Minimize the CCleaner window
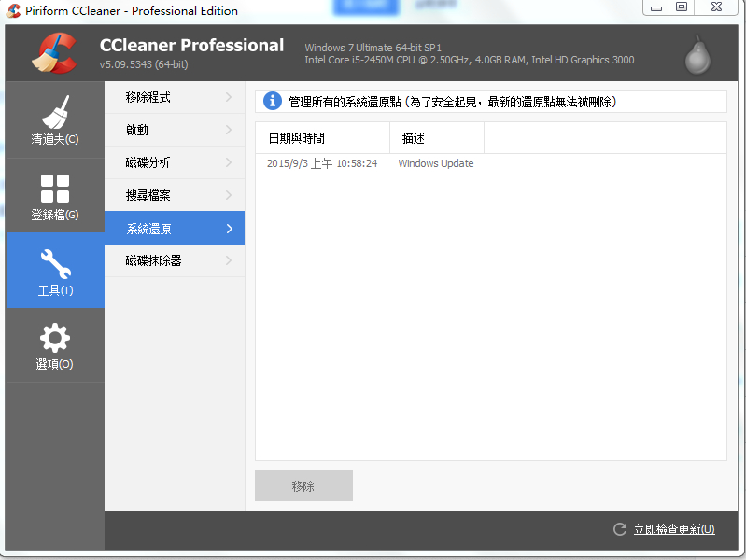This screenshot has width=746, height=560. pyautogui.click(x=656, y=7)
